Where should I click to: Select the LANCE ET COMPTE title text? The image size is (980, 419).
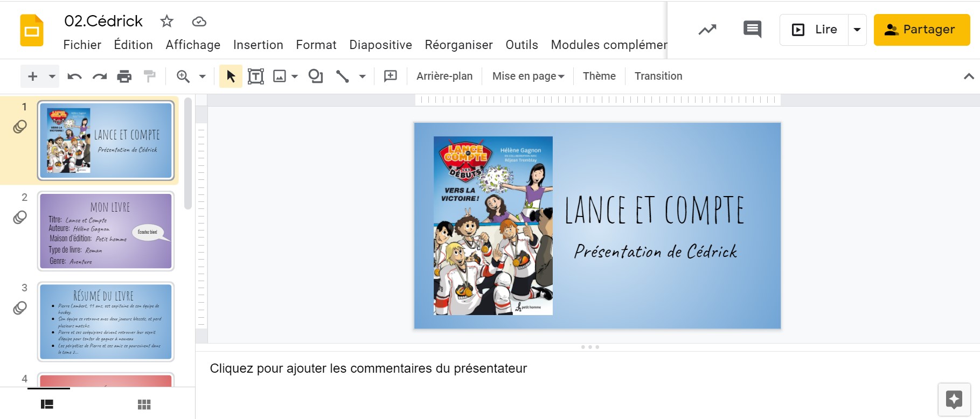tap(654, 210)
